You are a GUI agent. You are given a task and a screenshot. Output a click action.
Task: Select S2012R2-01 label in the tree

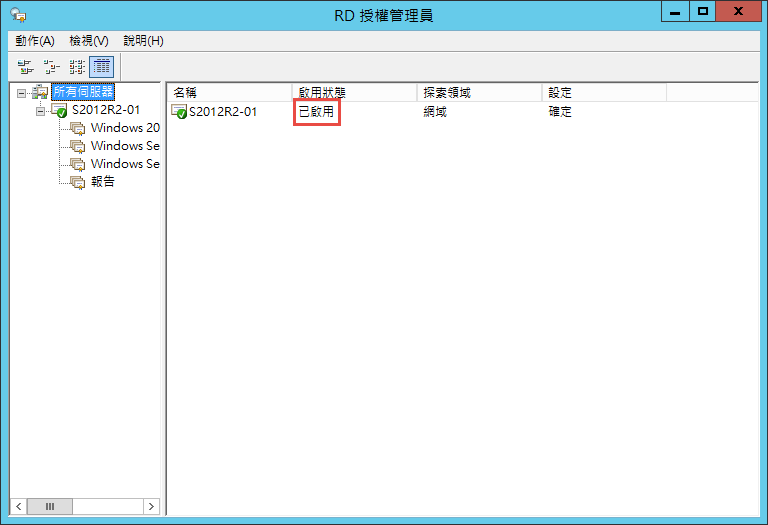pyautogui.click(x=106, y=110)
